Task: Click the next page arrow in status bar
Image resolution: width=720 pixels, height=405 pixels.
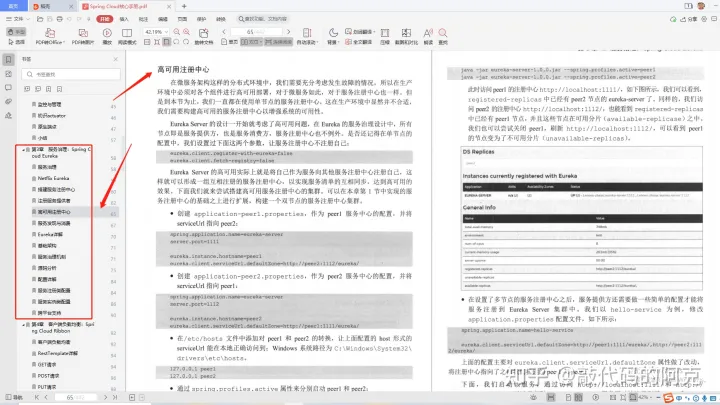Action: pyautogui.click(x=105, y=397)
